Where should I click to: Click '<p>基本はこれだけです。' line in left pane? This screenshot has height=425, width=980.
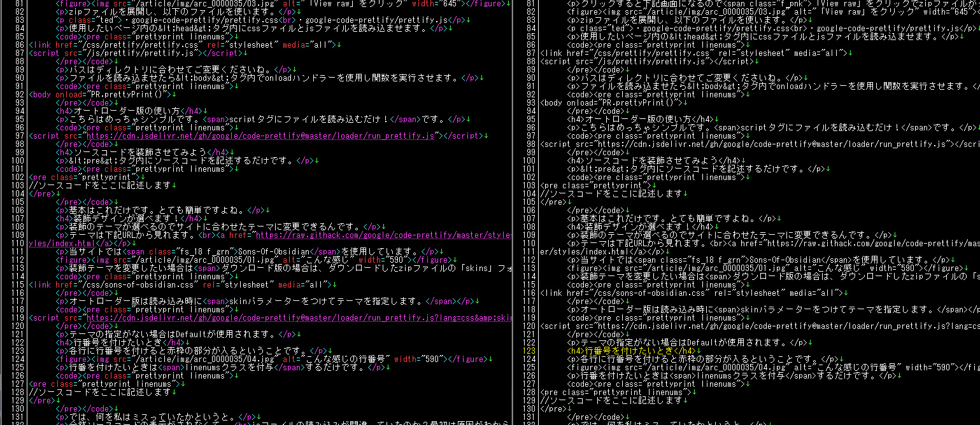click(162, 210)
